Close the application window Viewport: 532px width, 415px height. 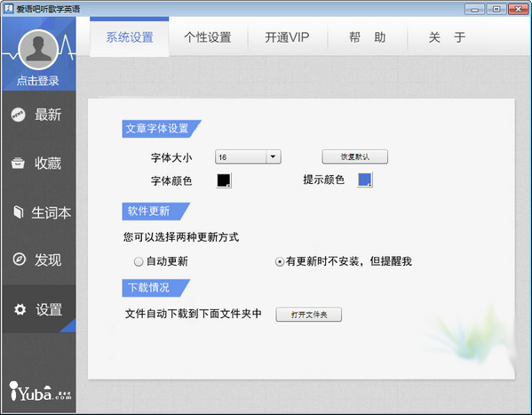click(x=518, y=9)
